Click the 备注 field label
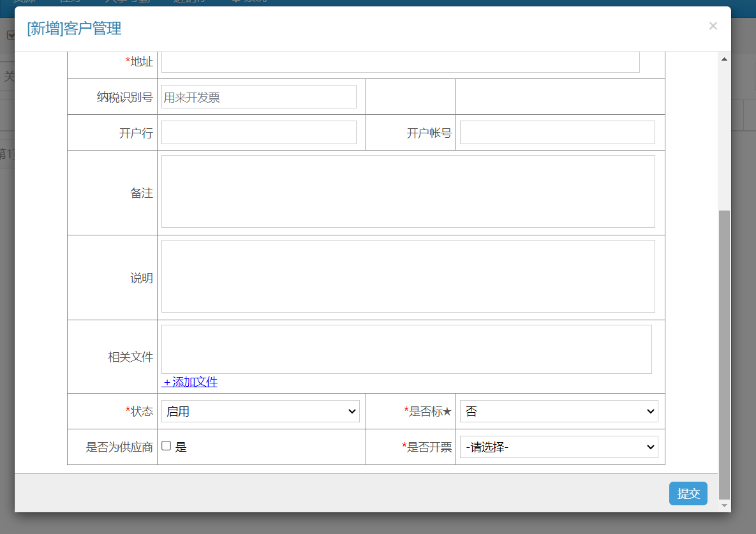This screenshot has width=756, height=534. coord(142,193)
